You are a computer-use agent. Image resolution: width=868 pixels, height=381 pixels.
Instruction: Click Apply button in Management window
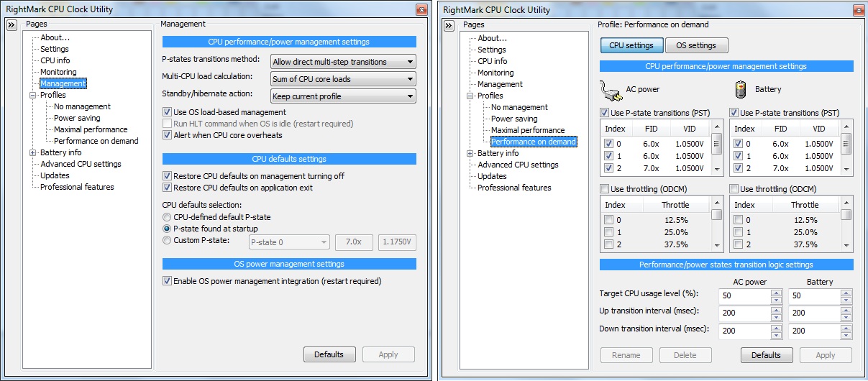tap(388, 354)
